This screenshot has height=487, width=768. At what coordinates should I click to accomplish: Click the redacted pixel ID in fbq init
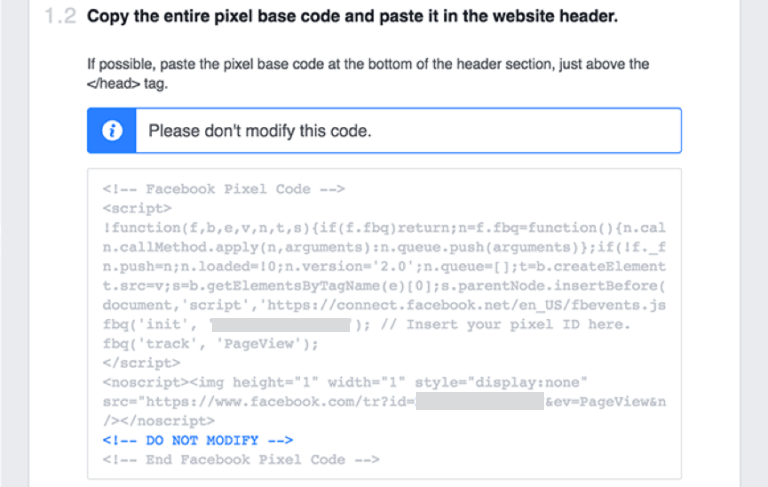coord(281,325)
